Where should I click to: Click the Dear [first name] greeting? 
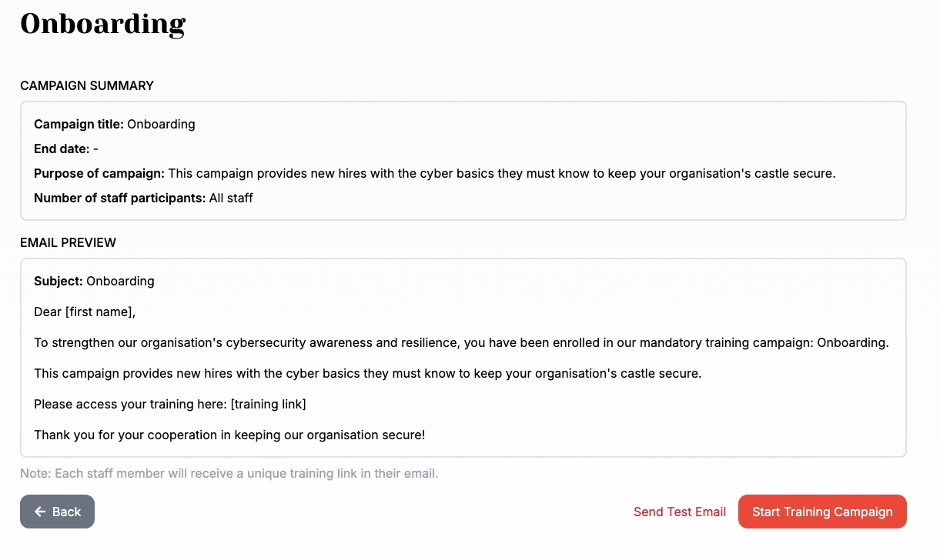[x=85, y=312]
